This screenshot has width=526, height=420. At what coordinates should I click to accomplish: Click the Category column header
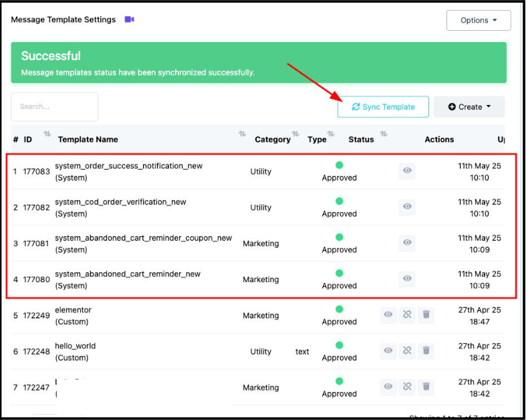coord(272,140)
